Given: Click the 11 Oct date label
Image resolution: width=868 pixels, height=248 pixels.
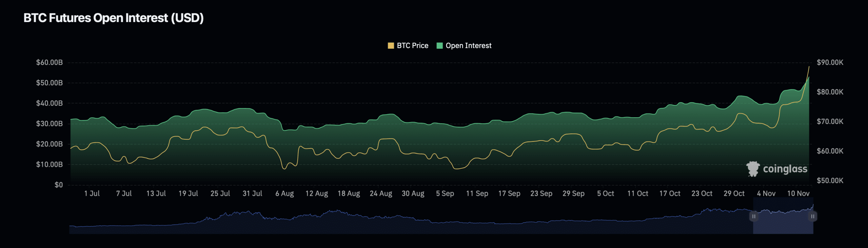Looking at the screenshot, I should 638,193.
